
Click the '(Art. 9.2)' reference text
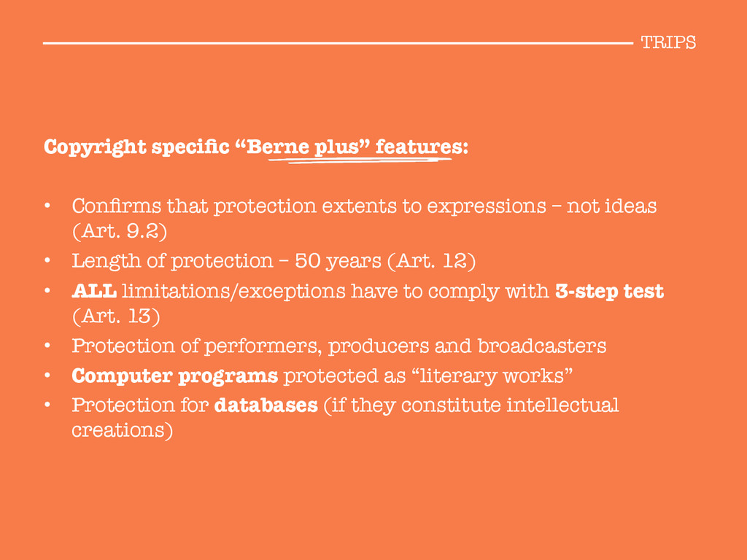click(120, 231)
